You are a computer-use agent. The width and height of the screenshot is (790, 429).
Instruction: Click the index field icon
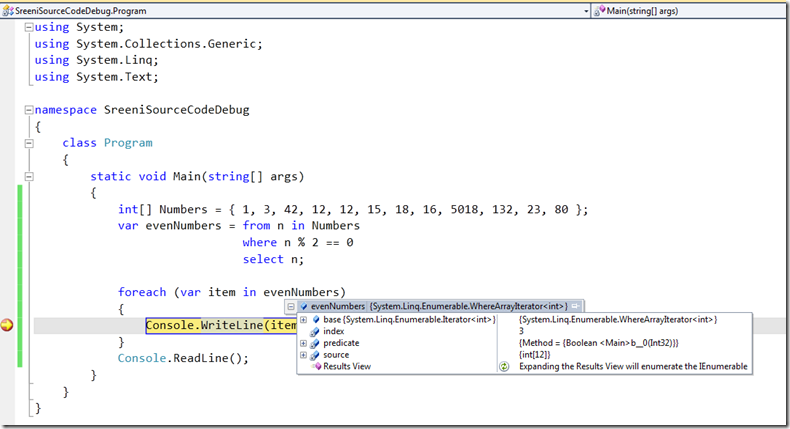[x=316, y=331]
